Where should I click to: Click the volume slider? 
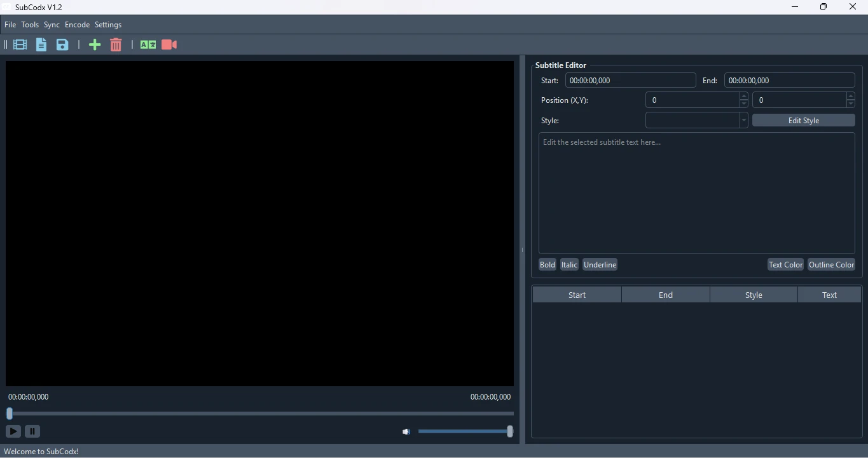pyautogui.click(x=465, y=432)
